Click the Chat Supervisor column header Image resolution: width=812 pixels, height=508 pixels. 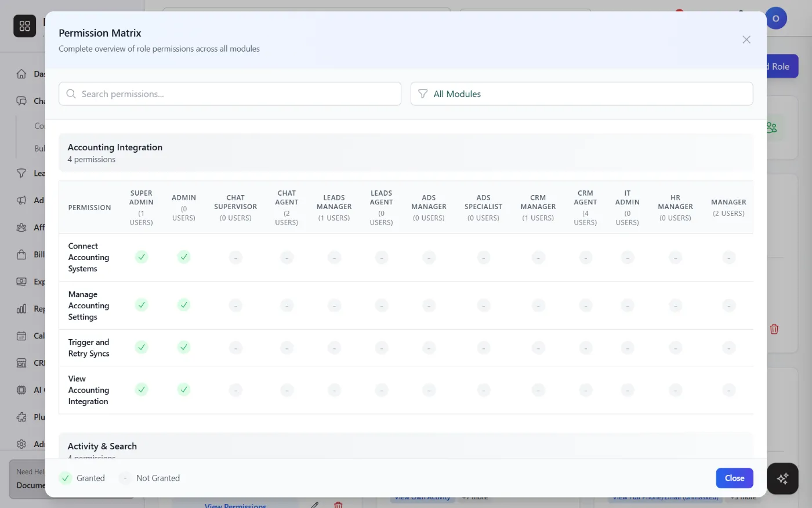[235, 207]
